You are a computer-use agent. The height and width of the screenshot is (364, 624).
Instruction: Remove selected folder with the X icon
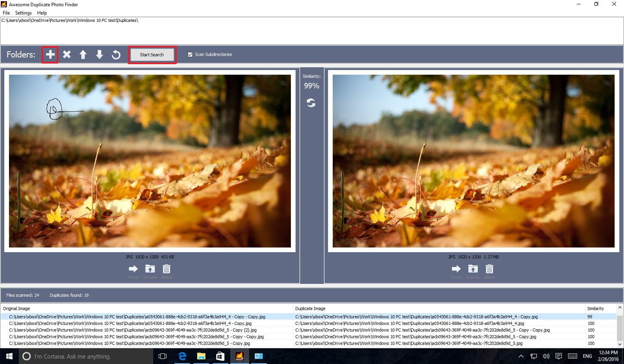(x=67, y=54)
